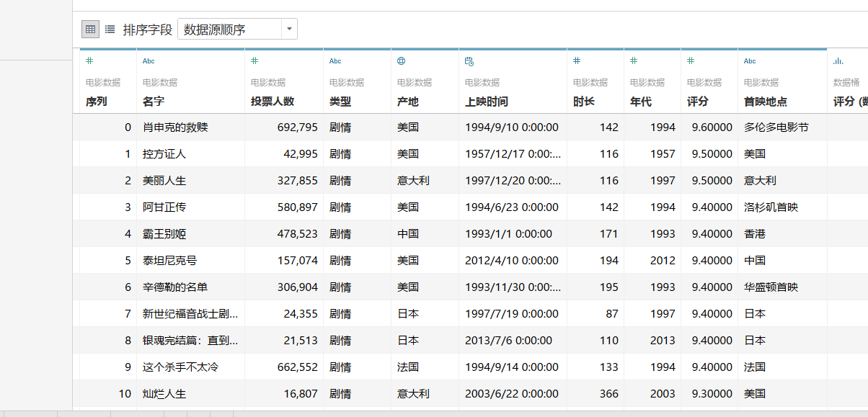Click the number type icon above 投票人数
Screen dimensions: 868x417
pos(254,61)
